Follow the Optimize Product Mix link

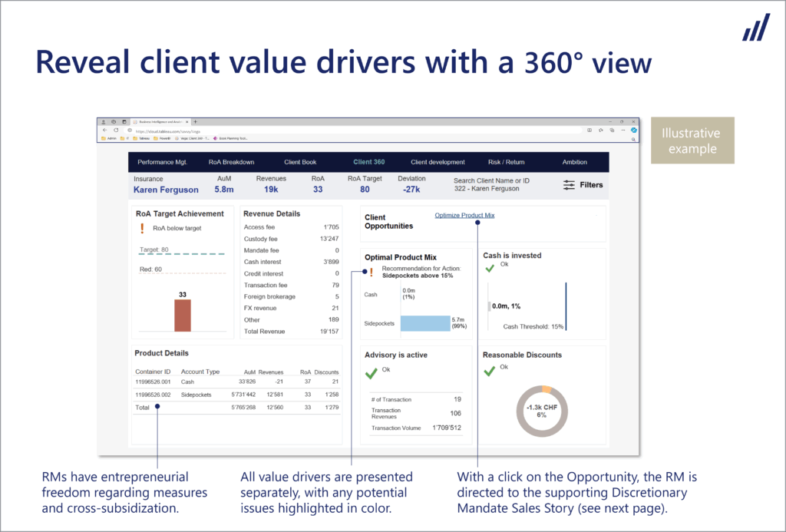(x=464, y=215)
